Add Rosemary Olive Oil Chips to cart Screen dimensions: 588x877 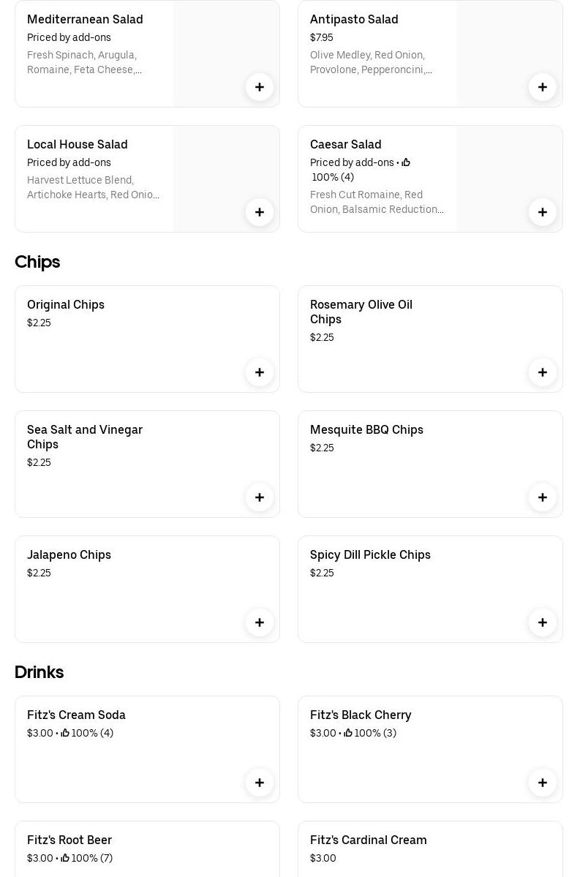tap(543, 372)
